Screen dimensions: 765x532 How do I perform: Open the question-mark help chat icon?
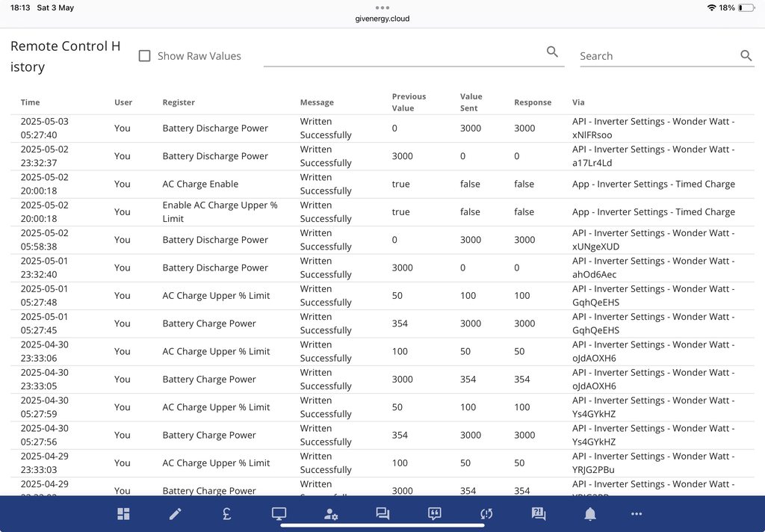click(539, 514)
